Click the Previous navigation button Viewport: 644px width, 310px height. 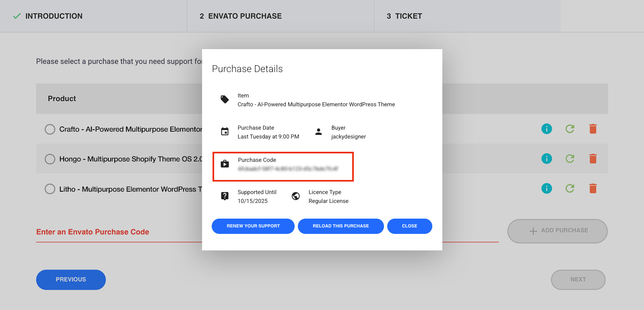(x=70, y=279)
